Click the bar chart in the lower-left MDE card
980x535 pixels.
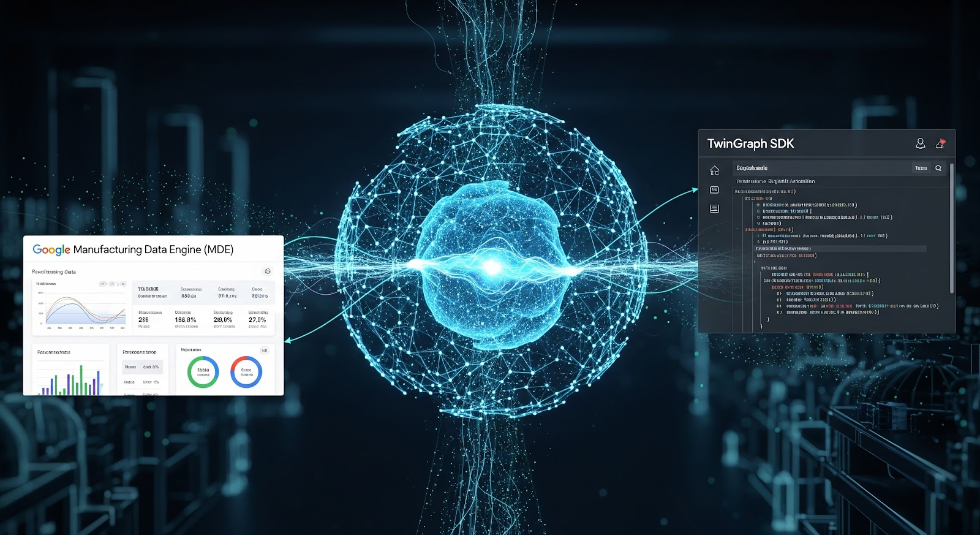(71, 378)
